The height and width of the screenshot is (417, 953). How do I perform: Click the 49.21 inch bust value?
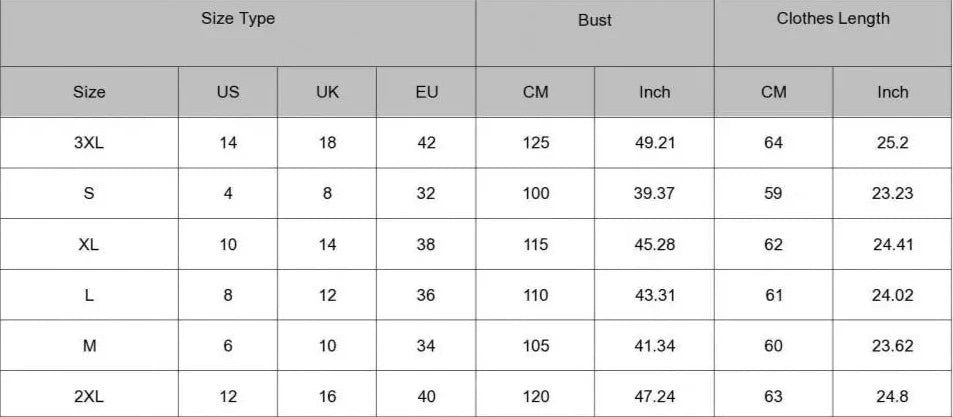(655, 143)
